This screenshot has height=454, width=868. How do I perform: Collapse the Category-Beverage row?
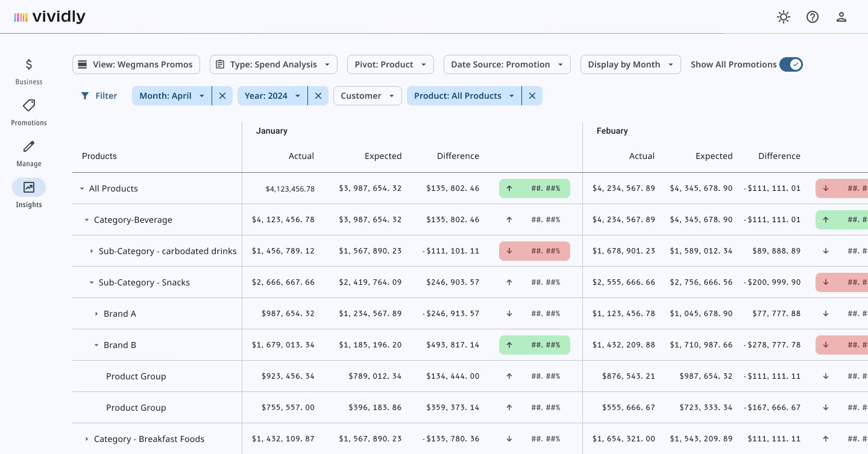point(87,220)
